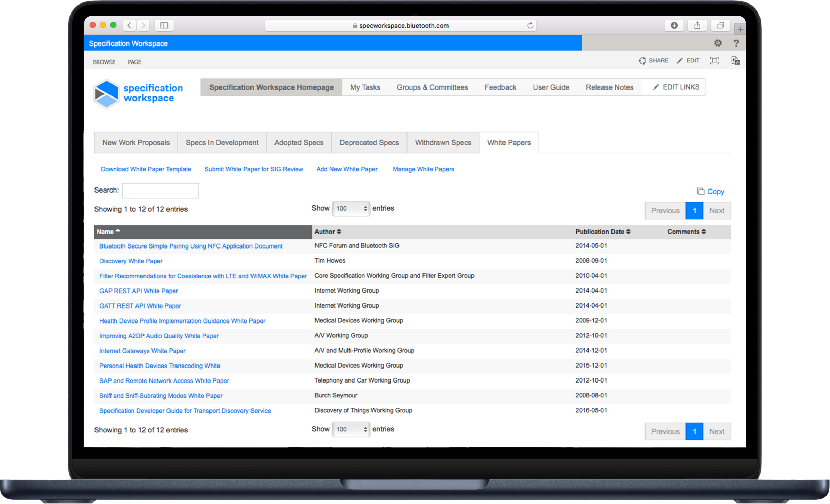This screenshot has height=504, width=830.
Task: Open the Discovery White Paper link
Action: (x=131, y=261)
